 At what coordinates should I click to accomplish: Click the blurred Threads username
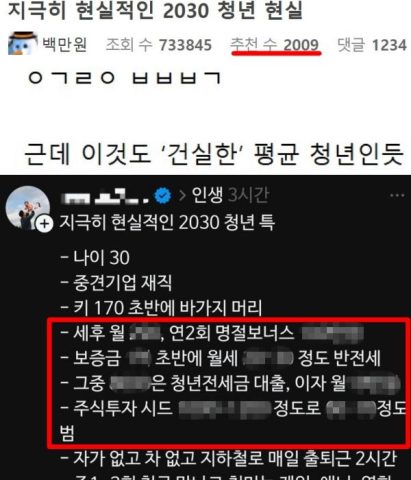coord(105,196)
